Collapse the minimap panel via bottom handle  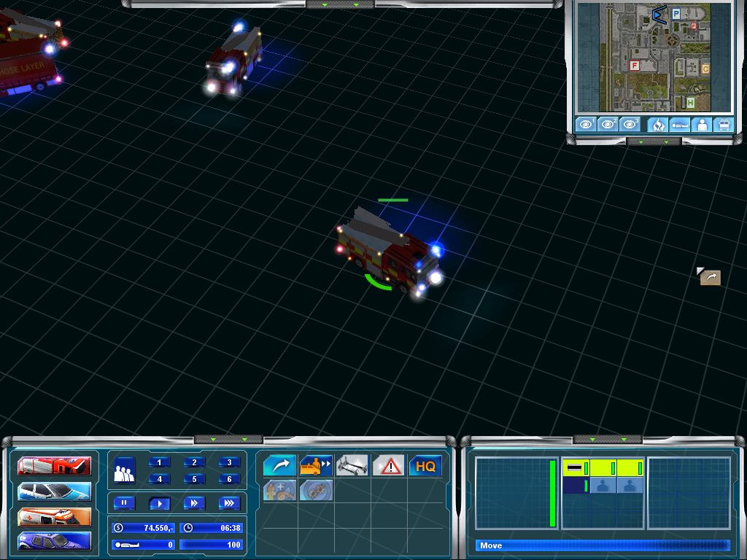[x=653, y=141]
